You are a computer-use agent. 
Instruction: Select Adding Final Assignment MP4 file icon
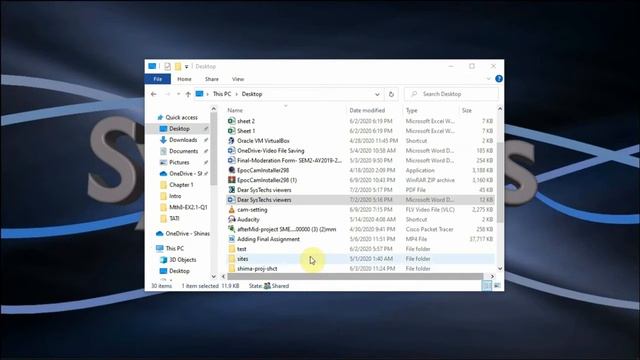[231, 239]
